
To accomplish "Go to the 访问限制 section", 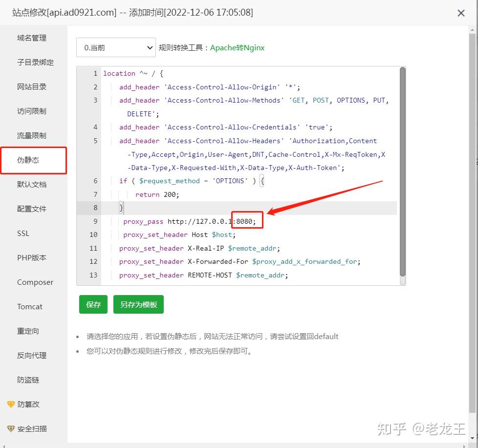I will [x=31, y=111].
